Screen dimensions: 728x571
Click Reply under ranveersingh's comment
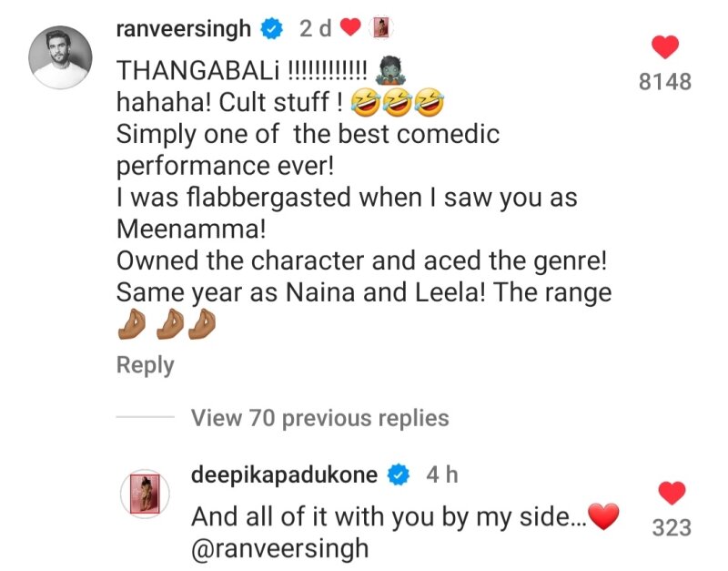coord(145,365)
